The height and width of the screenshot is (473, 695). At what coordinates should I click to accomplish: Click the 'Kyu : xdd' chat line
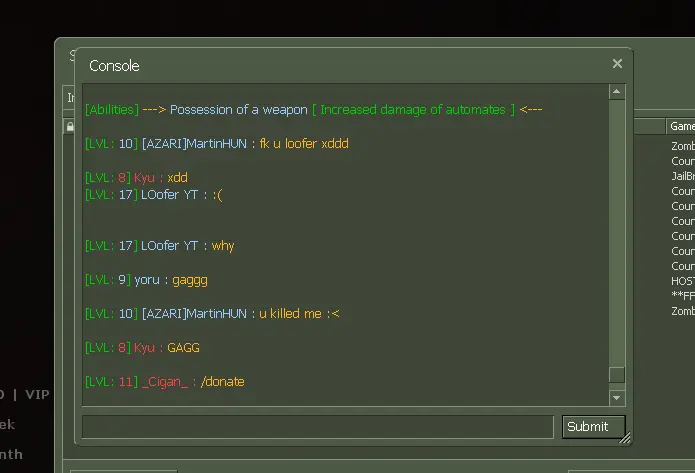point(137,178)
